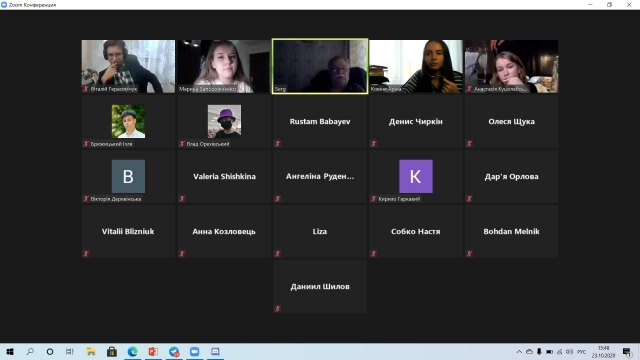The image size is (640, 360).
Task: Click muted mic icon on Rustam Babayev tile
Action: coord(278,144)
